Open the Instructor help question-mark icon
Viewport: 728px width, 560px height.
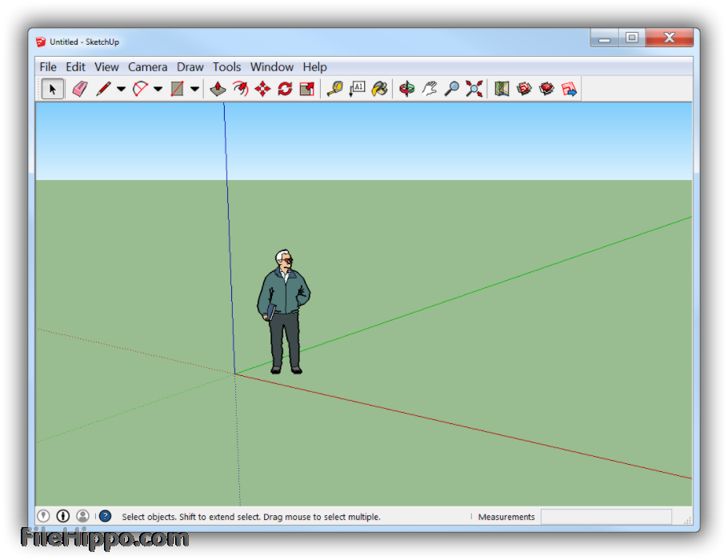coord(106,516)
